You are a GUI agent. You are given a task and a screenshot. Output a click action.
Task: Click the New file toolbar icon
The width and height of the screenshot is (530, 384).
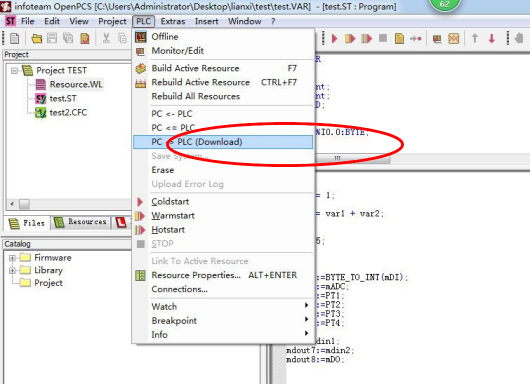pos(15,38)
